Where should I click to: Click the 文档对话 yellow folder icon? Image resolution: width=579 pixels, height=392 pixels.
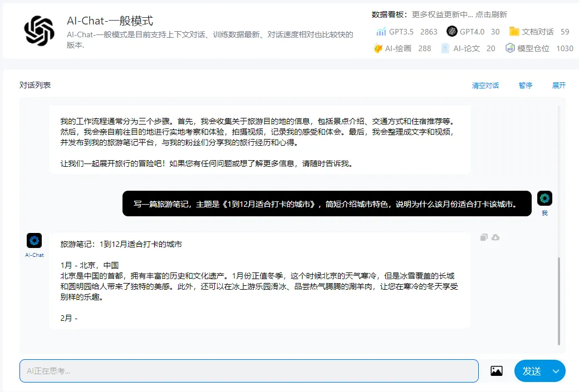click(514, 32)
